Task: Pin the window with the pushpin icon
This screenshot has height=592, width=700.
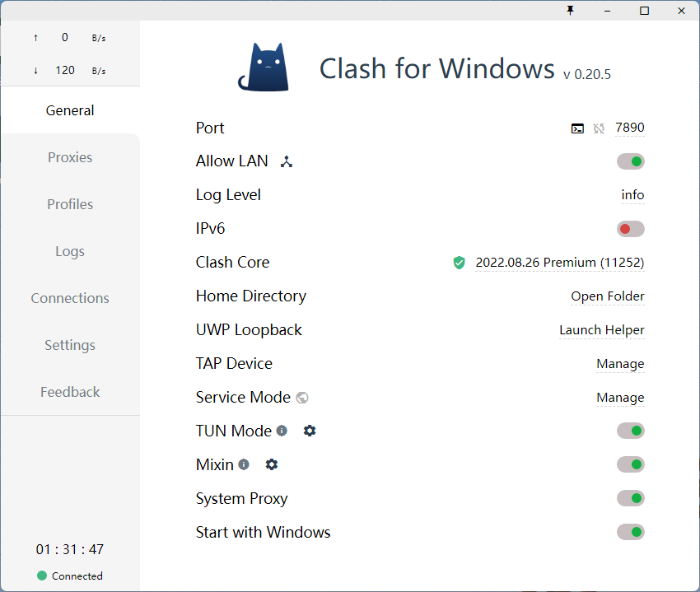Action: (x=570, y=11)
